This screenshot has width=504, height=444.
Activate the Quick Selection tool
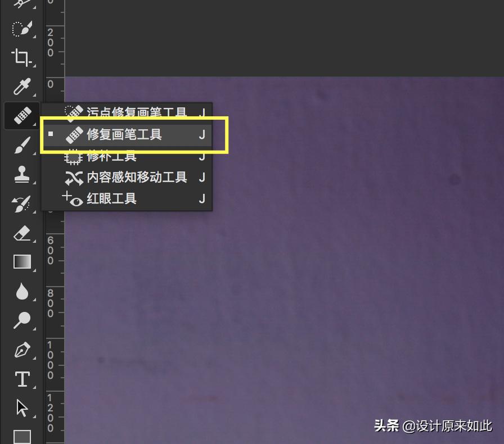[x=21, y=29]
